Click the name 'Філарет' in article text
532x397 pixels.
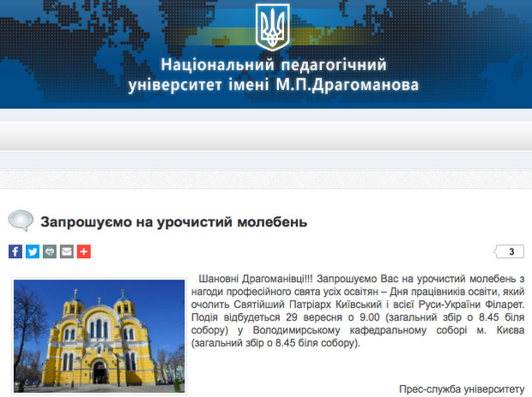504,305
